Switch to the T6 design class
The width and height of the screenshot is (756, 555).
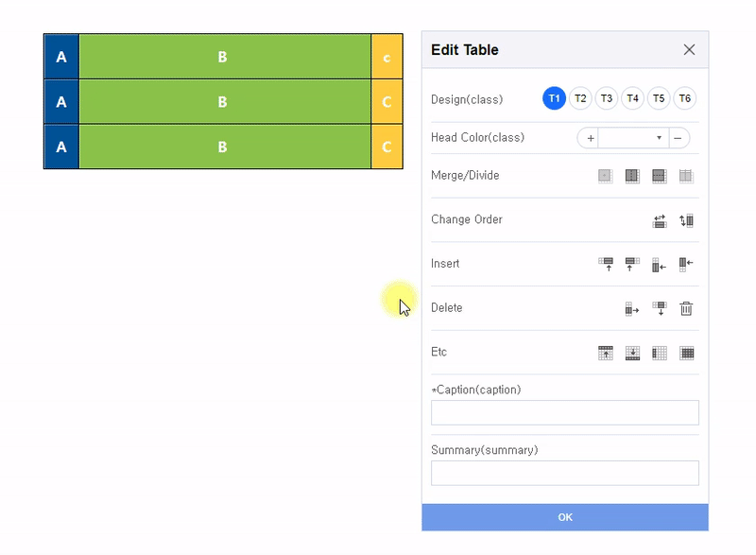pos(684,98)
